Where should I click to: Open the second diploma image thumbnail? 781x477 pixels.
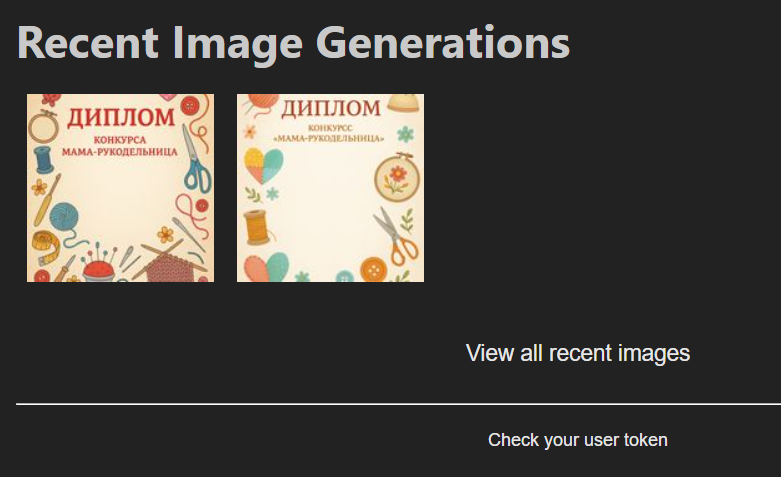coord(330,188)
